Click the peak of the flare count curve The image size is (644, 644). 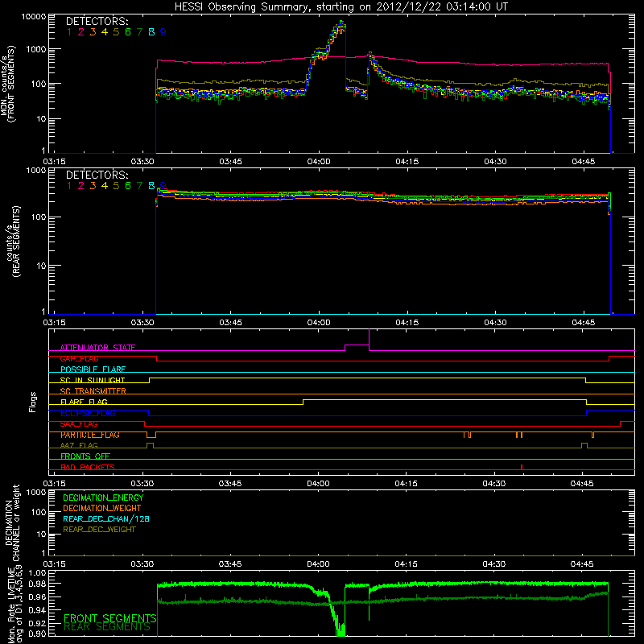pos(341,22)
